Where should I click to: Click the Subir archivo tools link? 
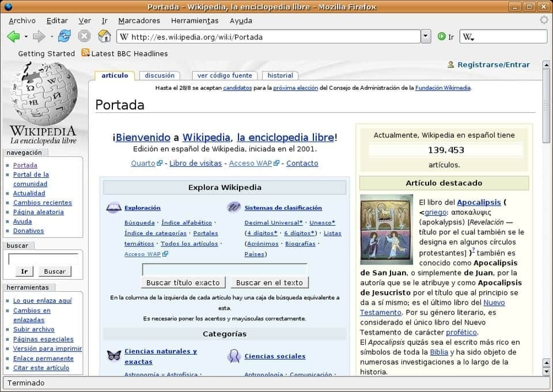[x=33, y=329]
